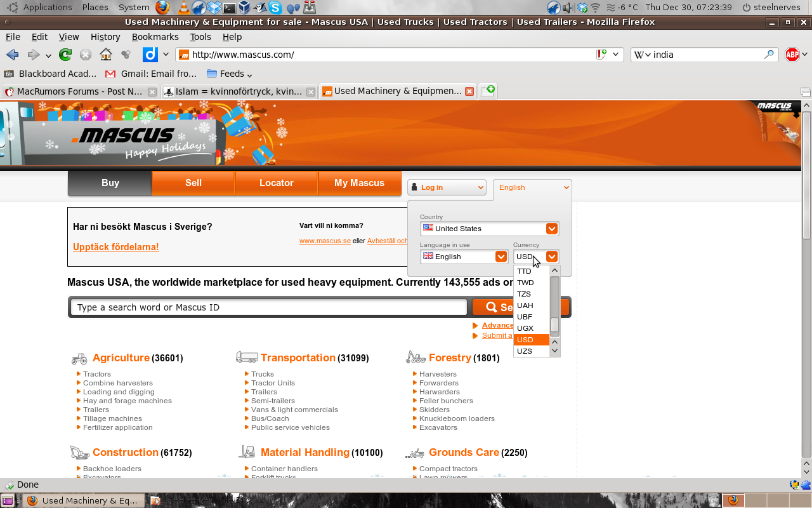
Task: Go to the home page via house icon
Action: (x=106, y=55)
